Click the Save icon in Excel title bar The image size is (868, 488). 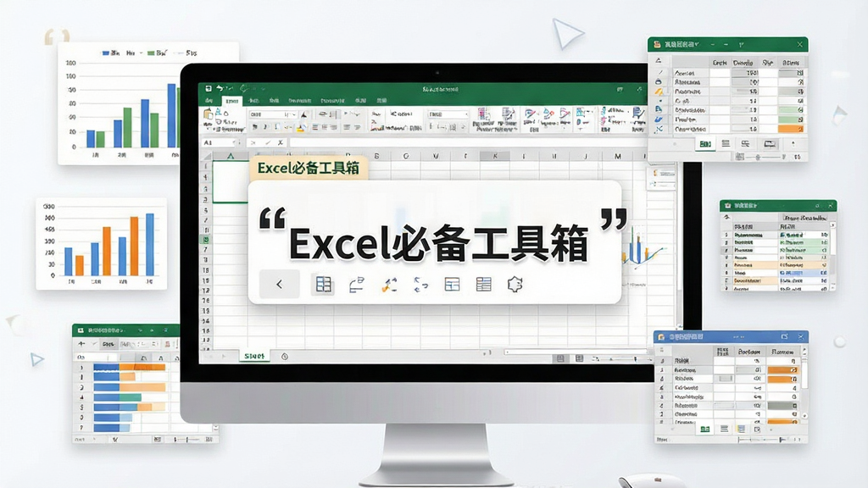click(209, 89)
